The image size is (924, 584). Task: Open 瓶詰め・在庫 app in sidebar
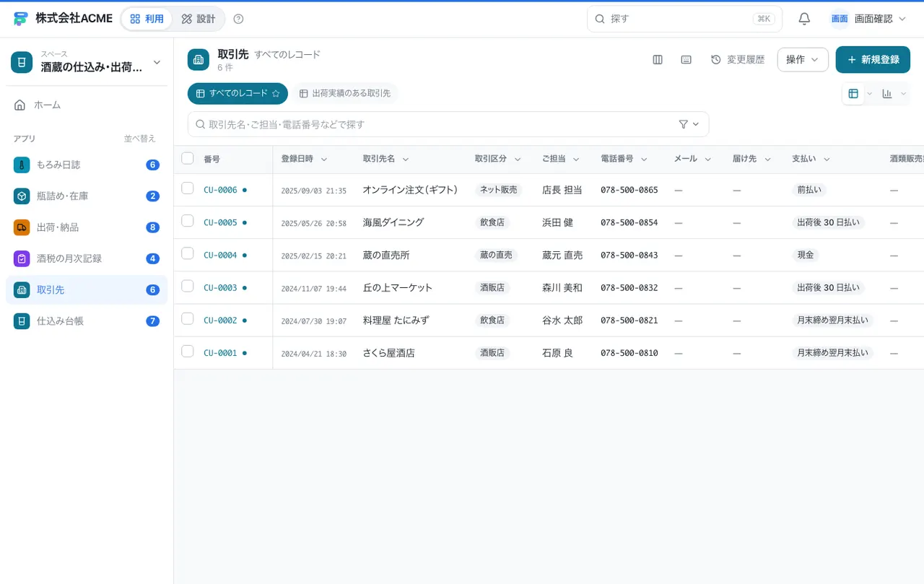87,196
